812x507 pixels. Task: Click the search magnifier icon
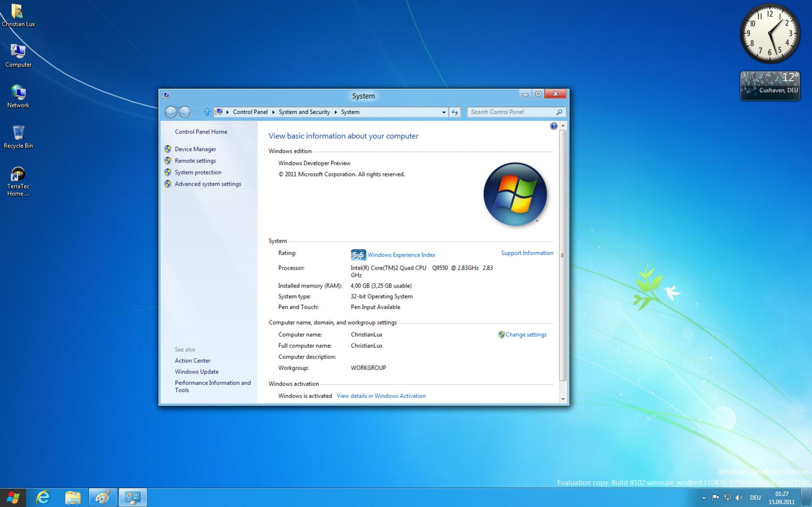tap(560, 112)
